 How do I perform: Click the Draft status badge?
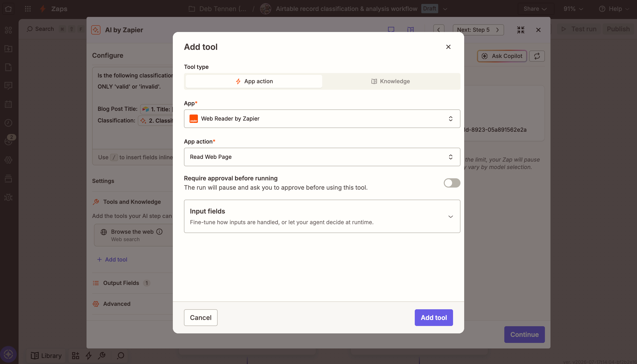coord(429,9)
